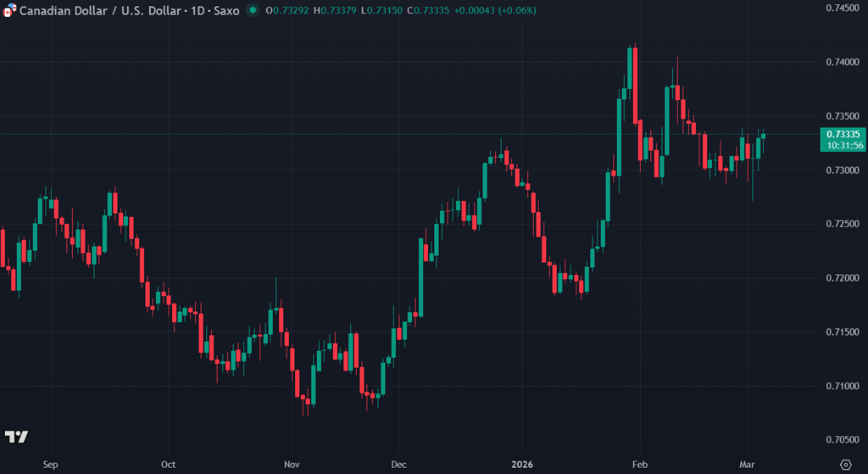Click the Mar label on time axis
This screenshot has width=868, height=474.
tap(748, 465)
